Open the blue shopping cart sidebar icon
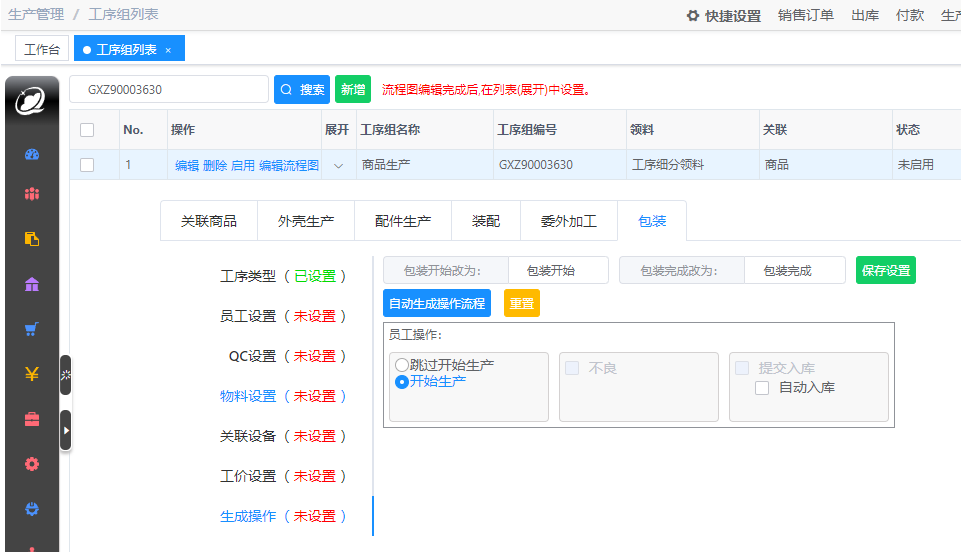 tap(32, 328)
